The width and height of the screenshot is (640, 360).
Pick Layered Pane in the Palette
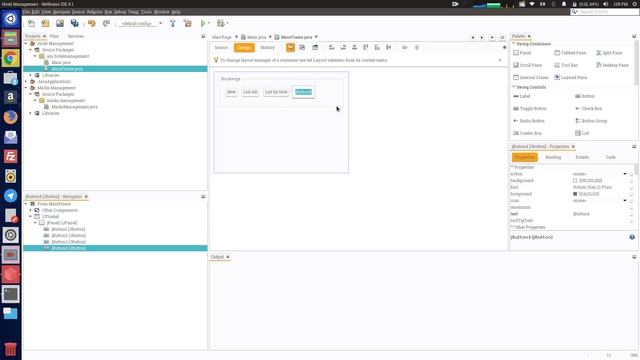pos(571,77)
